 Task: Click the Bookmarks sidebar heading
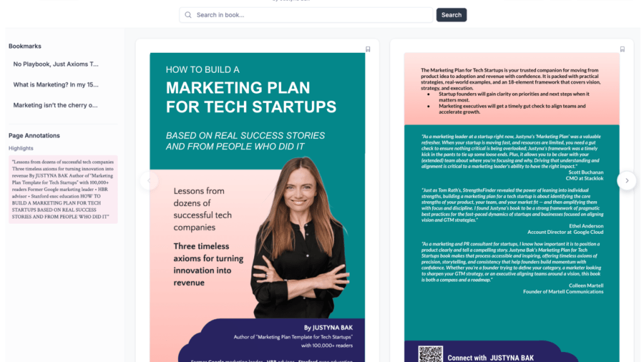click(25, 46)
